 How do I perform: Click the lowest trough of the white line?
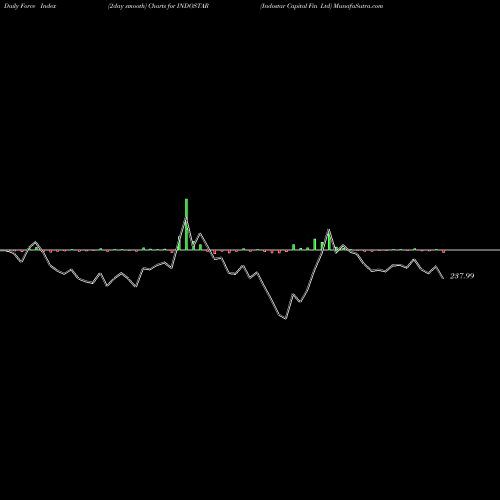(x=286, y=319)
